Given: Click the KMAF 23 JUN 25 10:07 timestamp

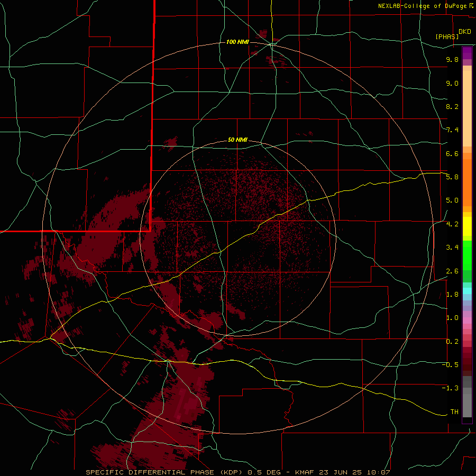Looking at the screenshot, I should [x=342, y=472].
